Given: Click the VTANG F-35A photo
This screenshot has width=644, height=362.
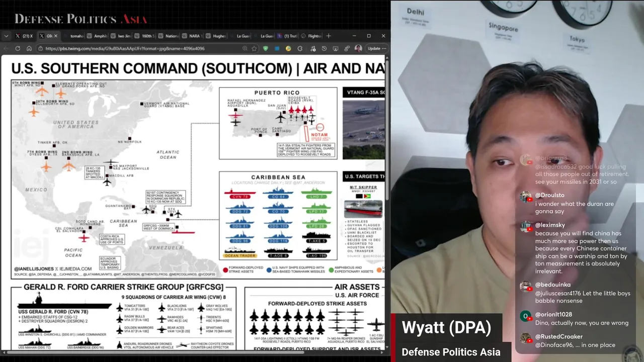Looking at the screenshot, I should pyautogui.click(x=363, y=130).
